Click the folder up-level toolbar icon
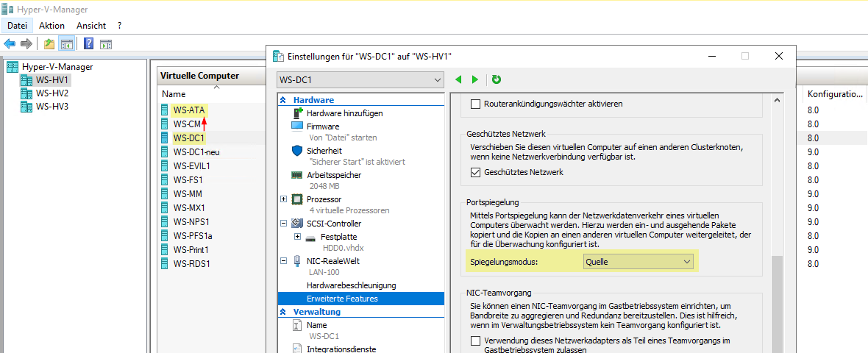 49,43
